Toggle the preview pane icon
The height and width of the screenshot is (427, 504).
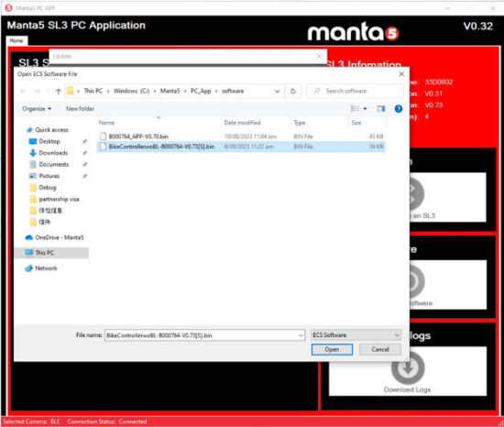381,109
